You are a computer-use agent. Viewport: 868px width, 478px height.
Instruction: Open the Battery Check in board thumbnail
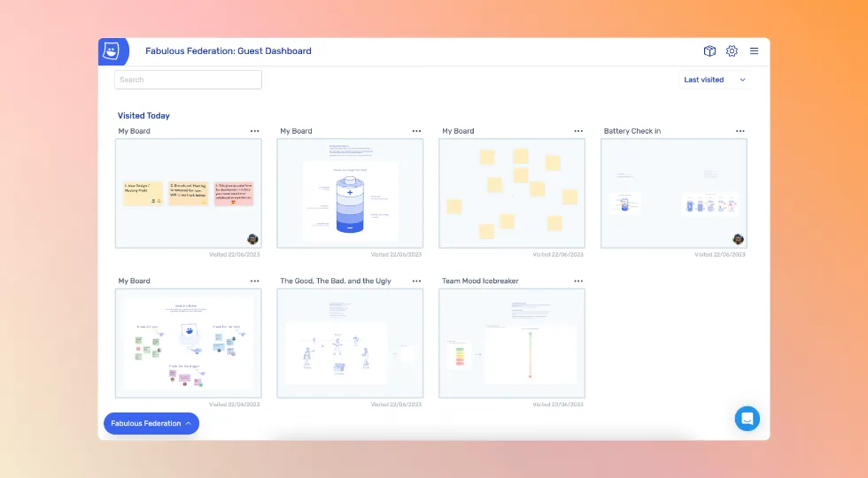pos(674,193)
